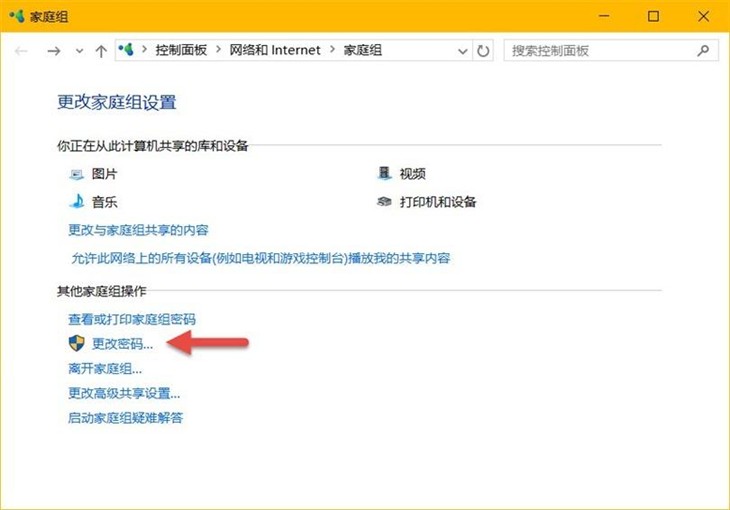This screenshot has width=730, height=510.
Task: Click the Printers and devices icon
Action: pos(384,202)
